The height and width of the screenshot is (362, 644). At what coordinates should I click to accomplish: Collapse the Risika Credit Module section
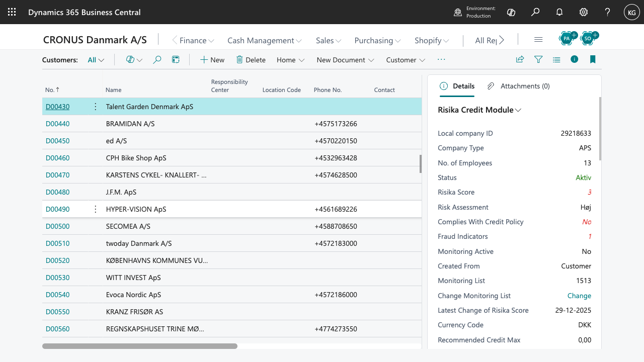[479, 110]
